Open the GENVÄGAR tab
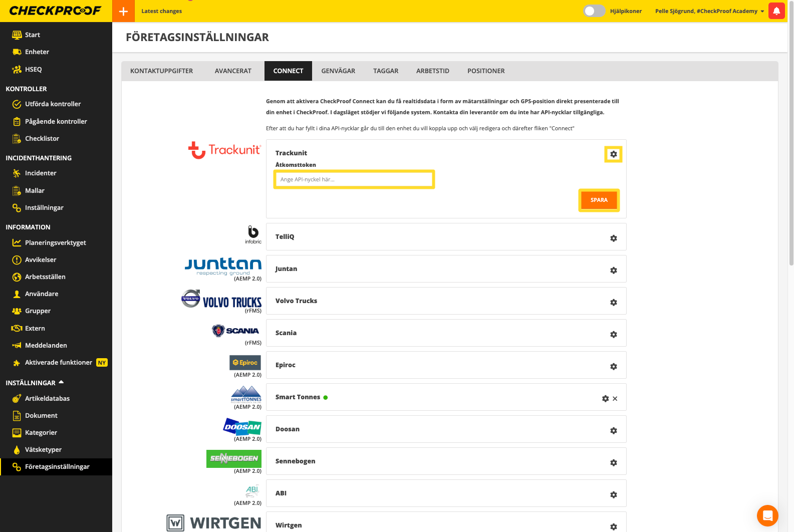The image size is (794, 532). (338, 71)
